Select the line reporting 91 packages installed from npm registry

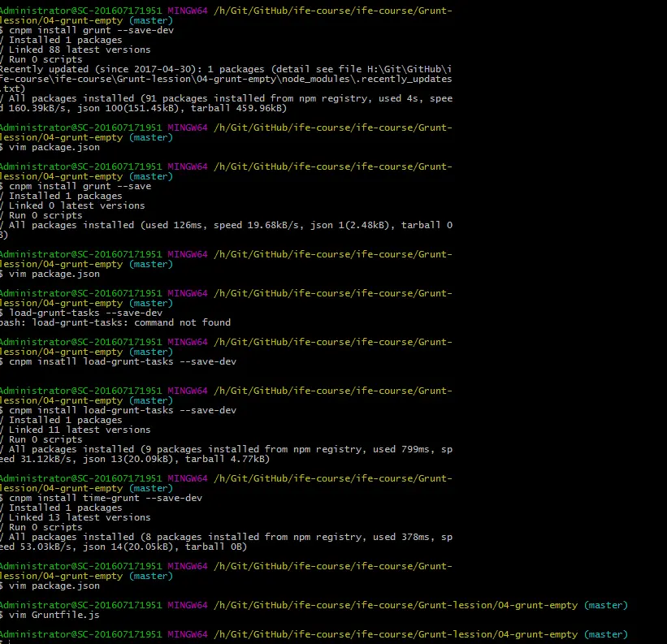[227, 98]
